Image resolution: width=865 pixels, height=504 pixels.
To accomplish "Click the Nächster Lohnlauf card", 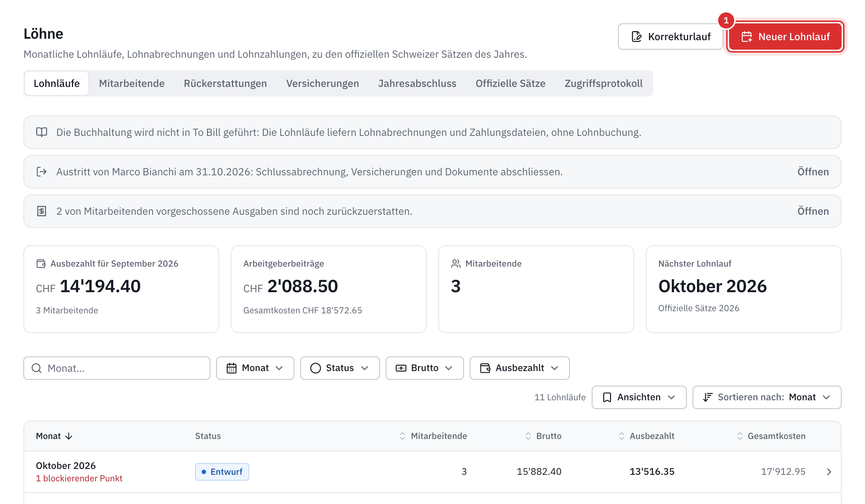I will tap(743, 289).
